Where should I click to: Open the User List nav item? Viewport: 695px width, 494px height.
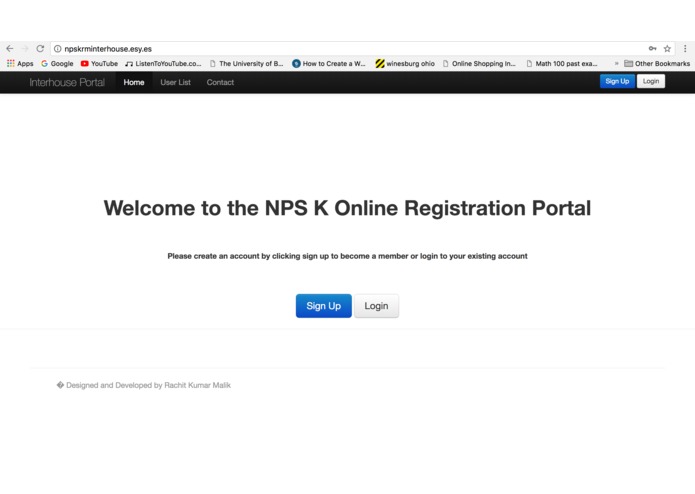pos(176,82)
